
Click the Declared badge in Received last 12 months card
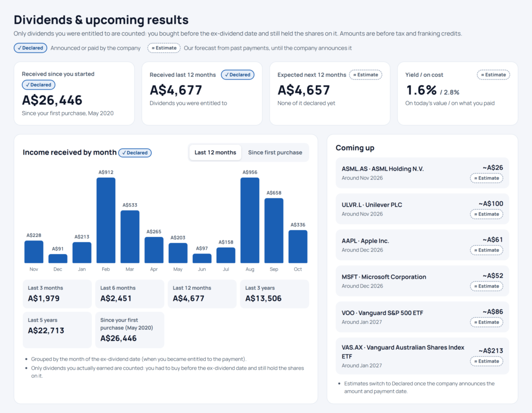point(237,75)
